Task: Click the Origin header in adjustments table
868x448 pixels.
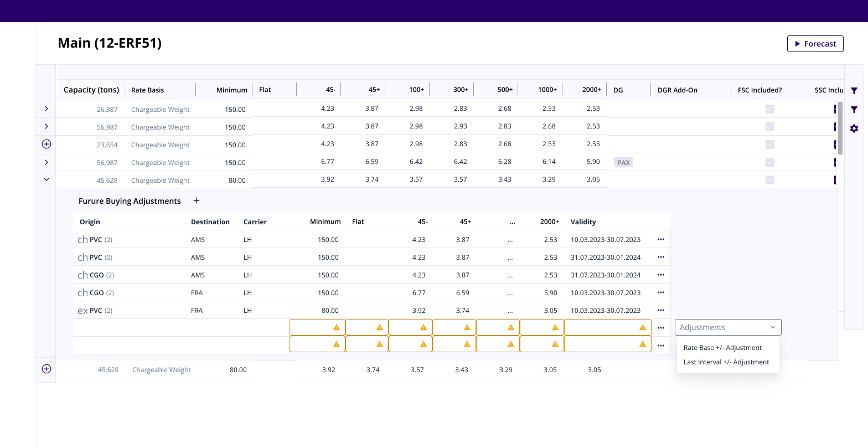Action: tap(90, 222)
